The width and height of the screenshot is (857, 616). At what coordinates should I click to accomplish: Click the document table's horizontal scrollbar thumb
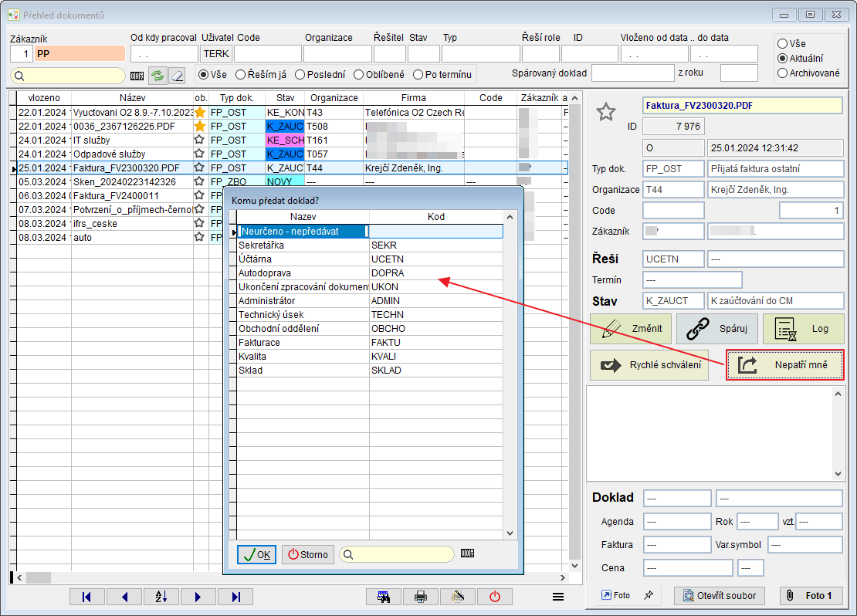click(39, 577)
